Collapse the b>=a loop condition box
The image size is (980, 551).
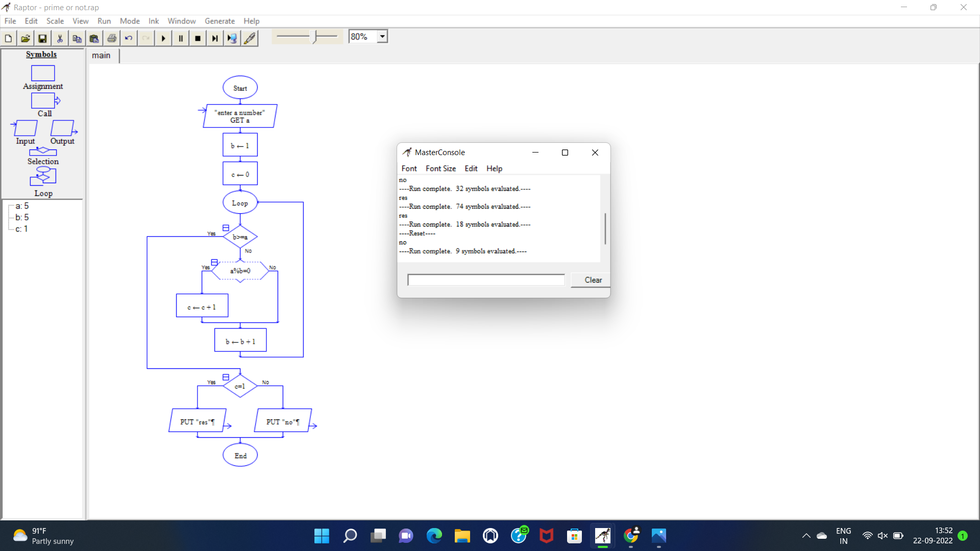(x=226, y=228)
